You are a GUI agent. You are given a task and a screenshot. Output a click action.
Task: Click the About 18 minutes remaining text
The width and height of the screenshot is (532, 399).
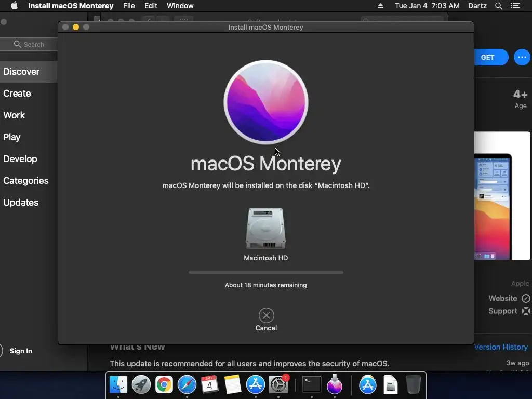pos(266,285)
